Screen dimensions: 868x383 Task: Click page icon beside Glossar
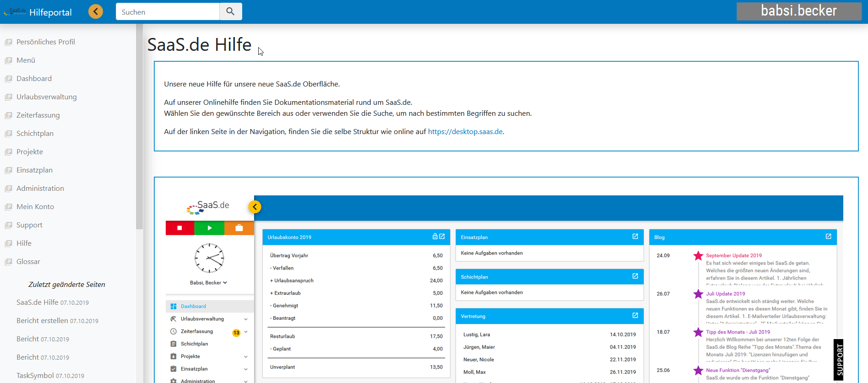tap(8, 262)
